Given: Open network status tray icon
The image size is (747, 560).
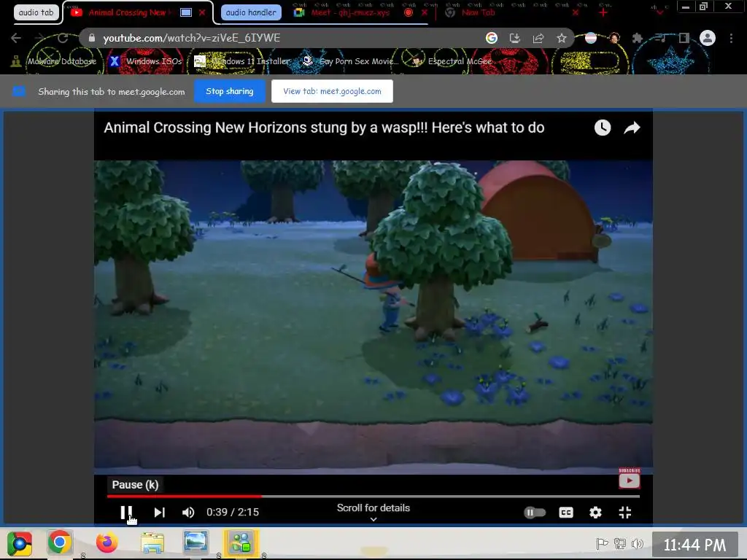Looking at the screenshot, I should click(x=620, y=543).
